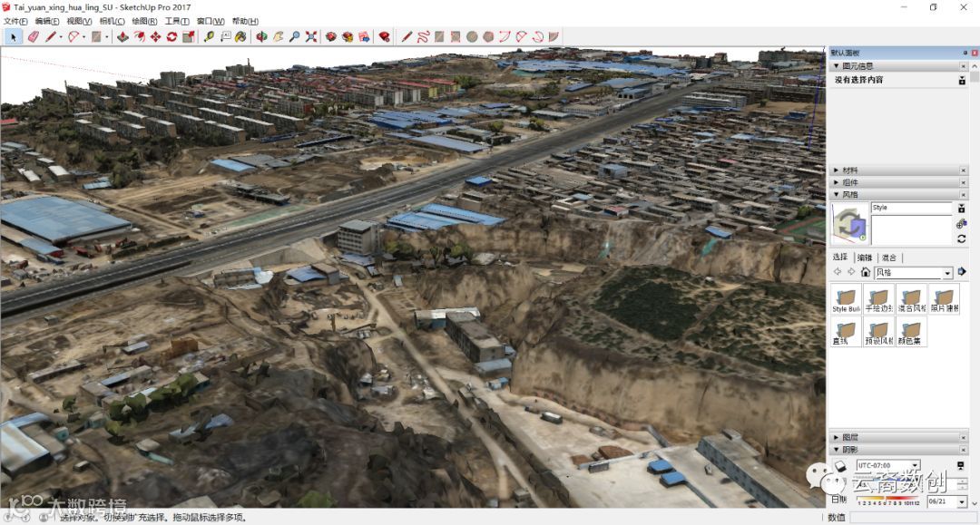Click the grey circle toolbar icon

[x=472, y=37]
